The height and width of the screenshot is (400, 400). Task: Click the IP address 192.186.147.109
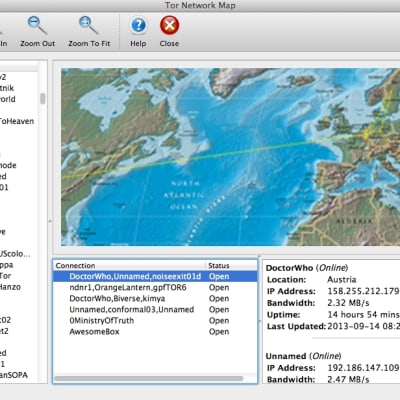point(363,368)
